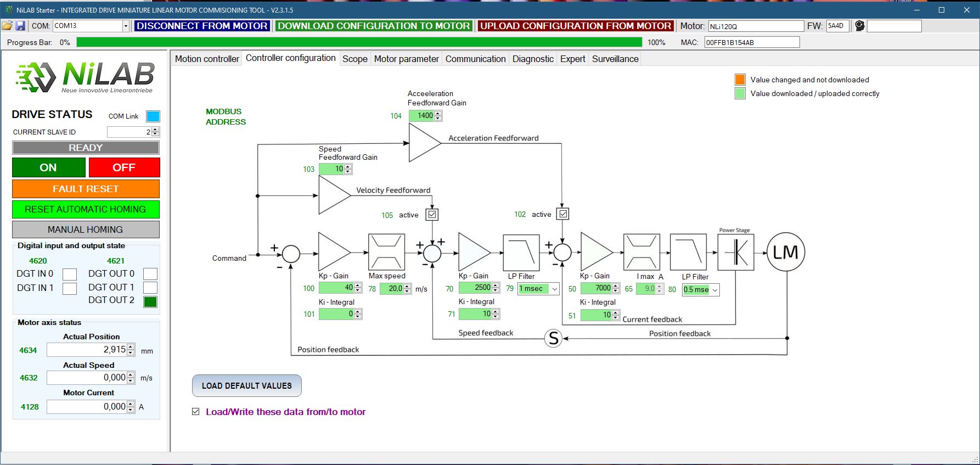This screenshot has height=465, width=980.
Task: Click the LM linear motor circle symbol
Action: pos(785,253)
